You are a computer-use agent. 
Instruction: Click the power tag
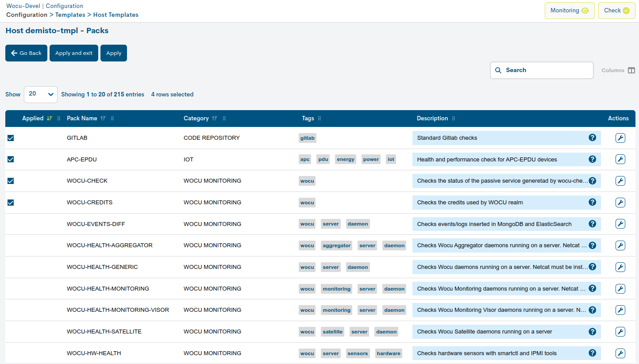pyautogui.click(x=371, y=159)
